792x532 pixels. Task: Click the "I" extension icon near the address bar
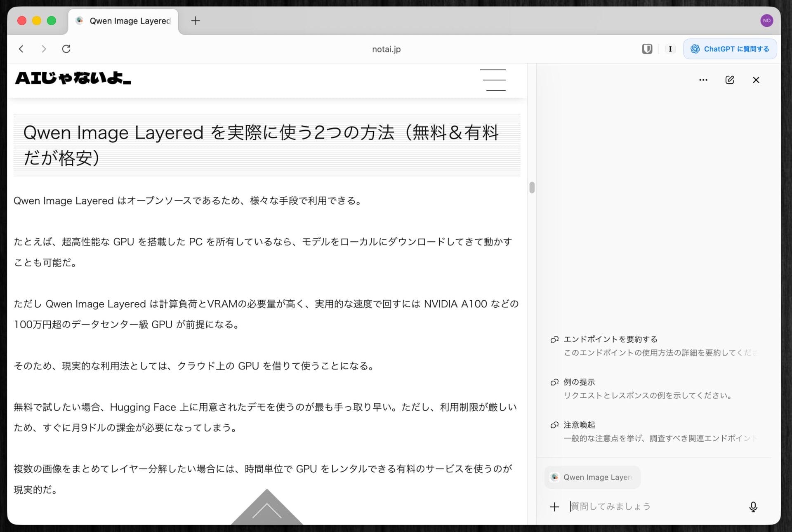tap(670, 49)
